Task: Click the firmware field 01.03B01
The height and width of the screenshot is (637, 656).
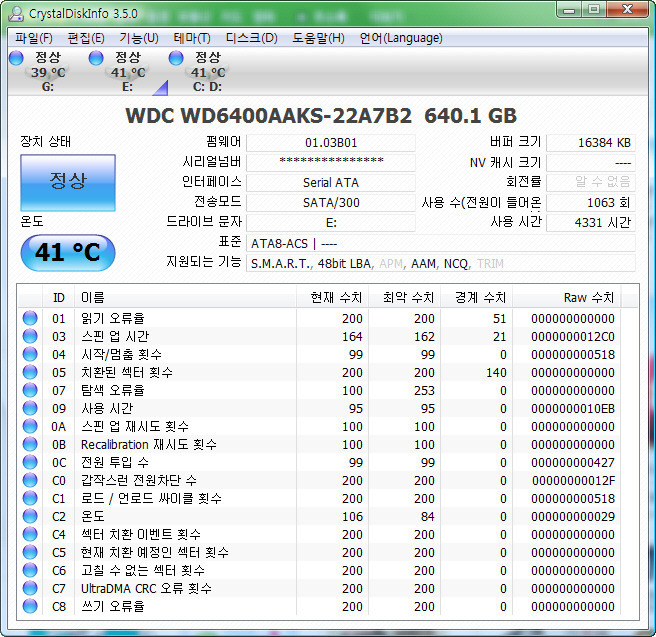Action: pyautogui.click(x=331, y=143)
